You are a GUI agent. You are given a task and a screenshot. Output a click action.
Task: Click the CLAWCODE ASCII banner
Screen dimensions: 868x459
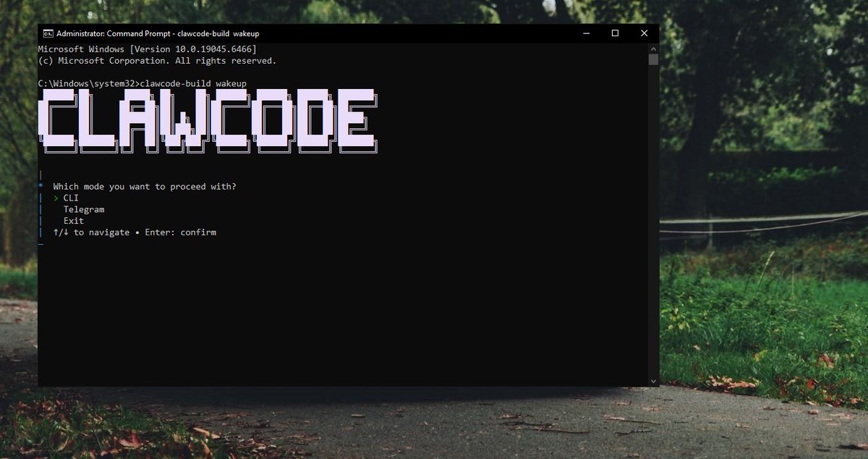208,121
